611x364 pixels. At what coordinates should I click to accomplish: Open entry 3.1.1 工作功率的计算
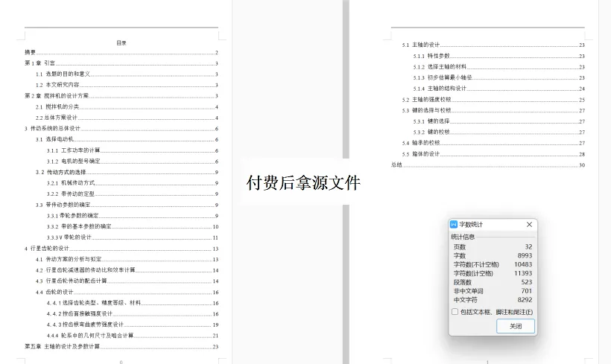coord(133,150)
